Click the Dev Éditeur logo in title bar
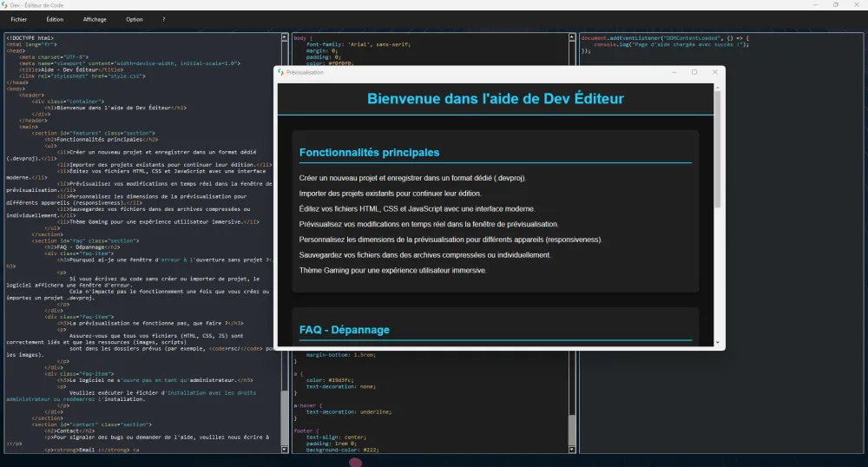 [7, 5]
